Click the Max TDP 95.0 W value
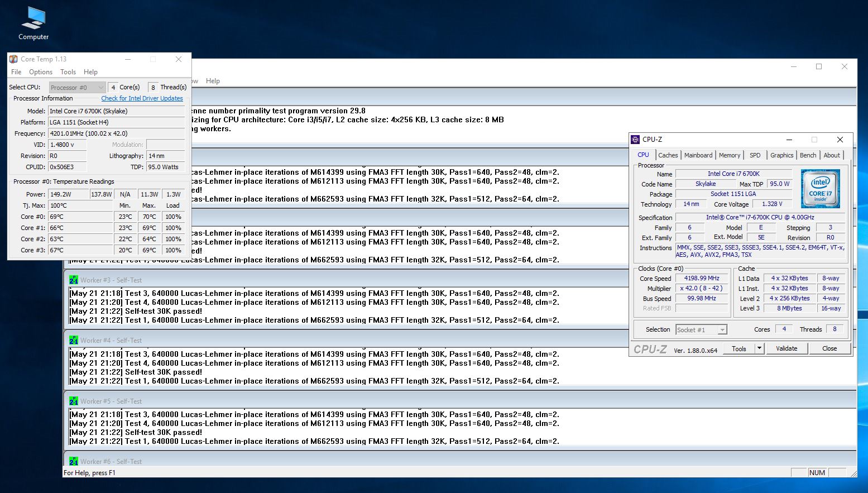The image size is (868, 493). point(779,184)
